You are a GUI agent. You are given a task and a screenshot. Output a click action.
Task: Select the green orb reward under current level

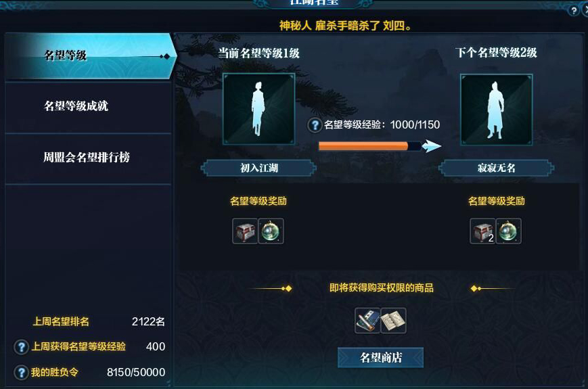[x=271, y=231]
